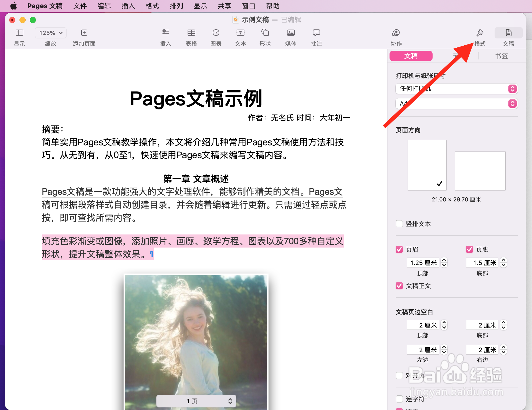This screenshot has height=410, width=532.
Task: Open the 帮助 menu
Action: click(273, 6)
